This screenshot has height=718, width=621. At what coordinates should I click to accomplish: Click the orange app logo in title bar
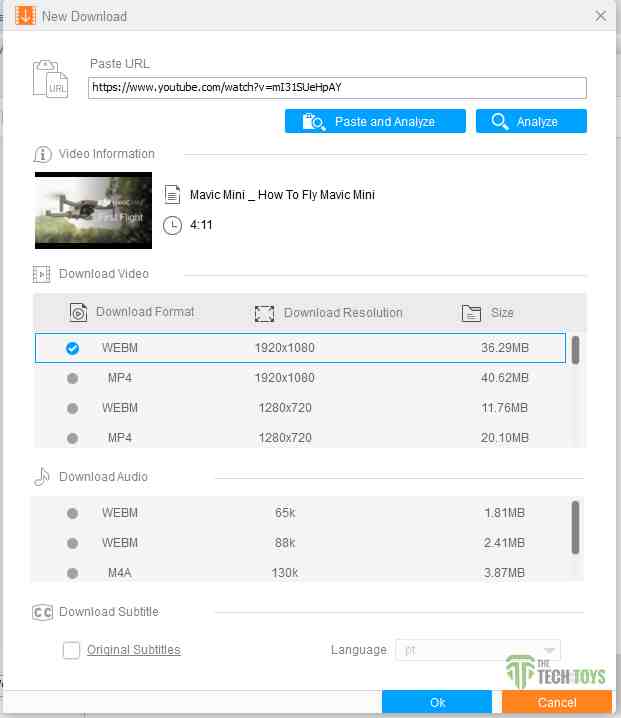tap(25, 16)
